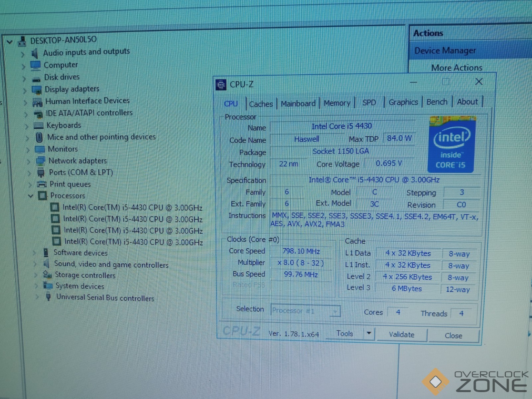Open the Bench tab in CPU-Z
This screenshot has height=399, width=532.
(437, 102)
